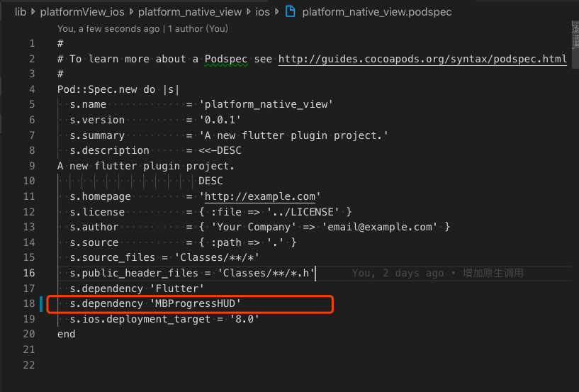
Task: Click the '8.0' deployment target value
Action: 244,319
